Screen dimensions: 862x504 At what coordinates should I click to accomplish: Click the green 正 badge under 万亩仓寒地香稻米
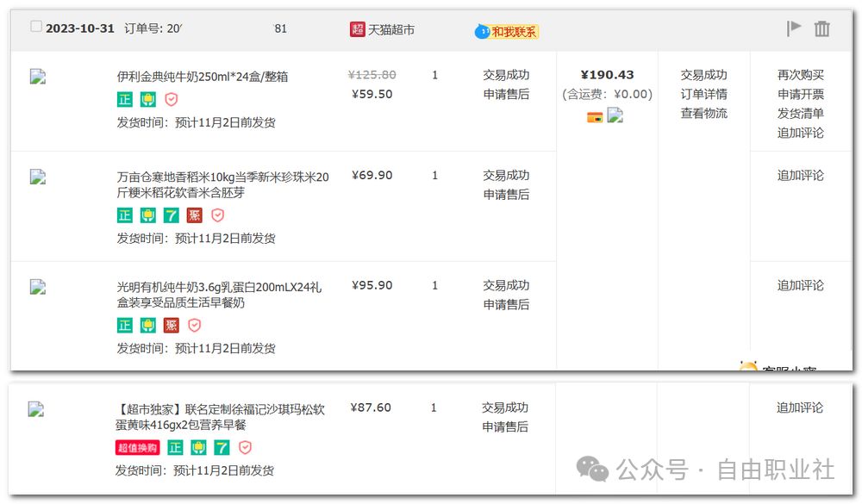(x=125, y=215)
